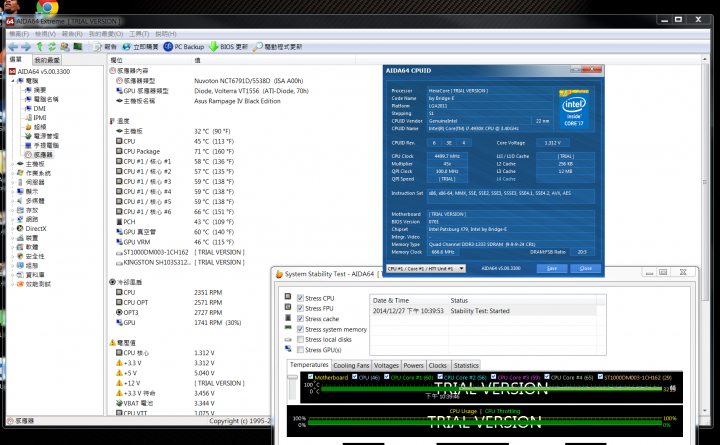Viewport: 720px width, 445px height.
Task: Uncheck the Stress CPU checkbox
Action: pyautogui.click(x=300, y=298)
